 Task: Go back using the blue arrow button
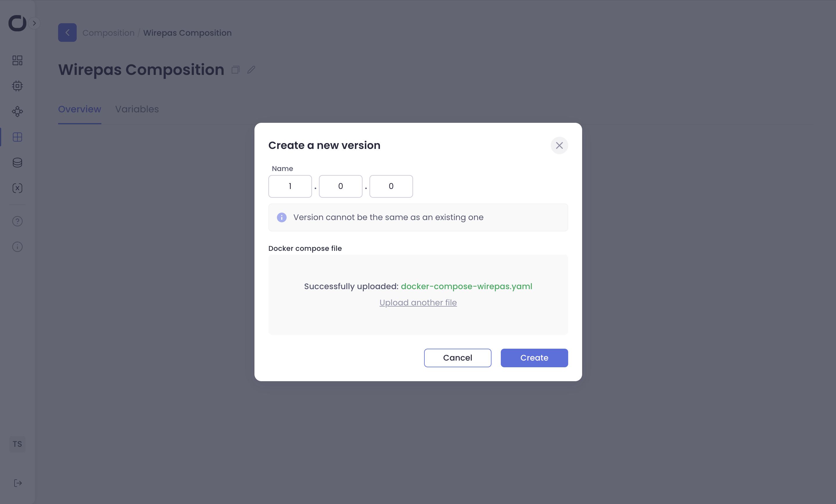pos(67,33)
